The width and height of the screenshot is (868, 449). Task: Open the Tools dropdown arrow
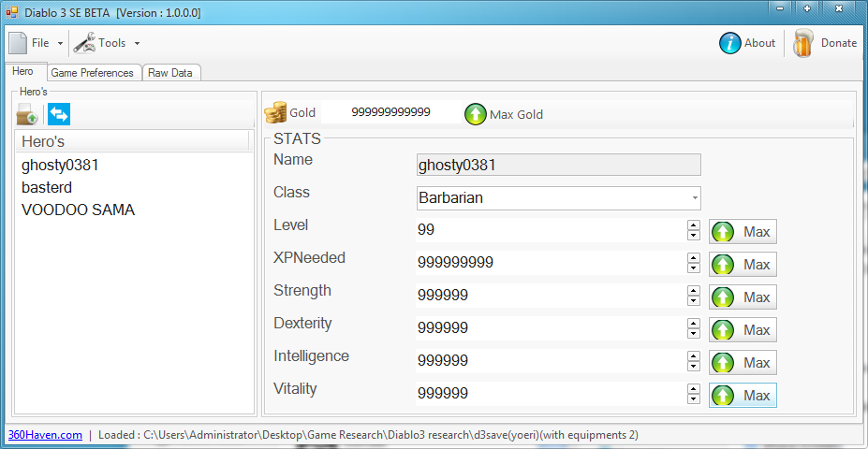tap(137, 43)
